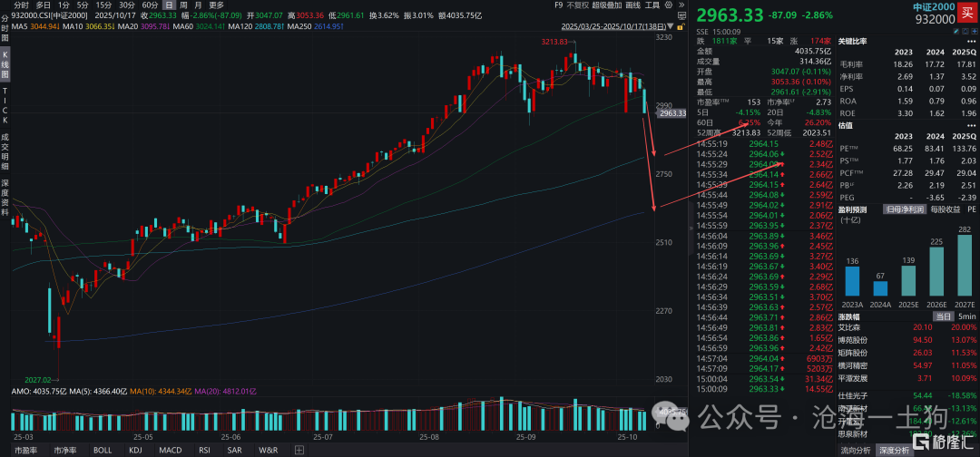
Task: Switch chart to 周 weekly period
Action: (x=182, y=5)
